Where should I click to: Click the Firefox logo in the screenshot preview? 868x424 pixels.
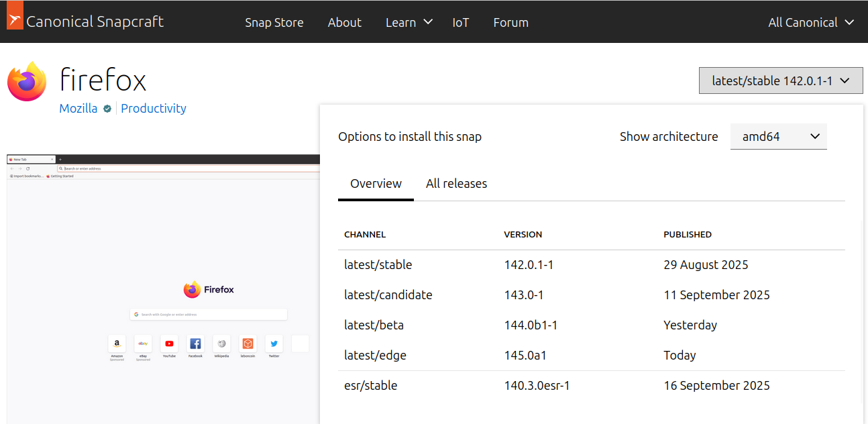click(x=192, y=290)
